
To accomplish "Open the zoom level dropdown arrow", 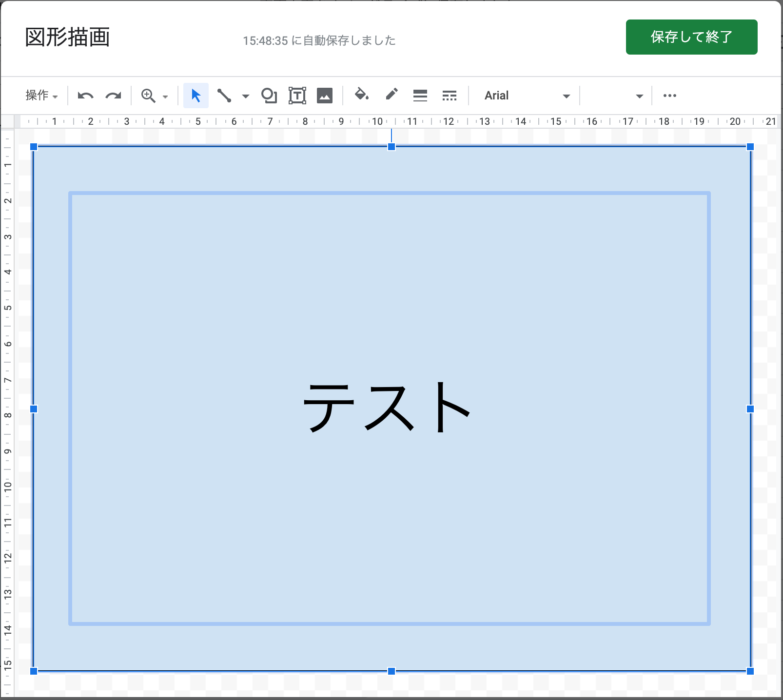I will [165, 97].
